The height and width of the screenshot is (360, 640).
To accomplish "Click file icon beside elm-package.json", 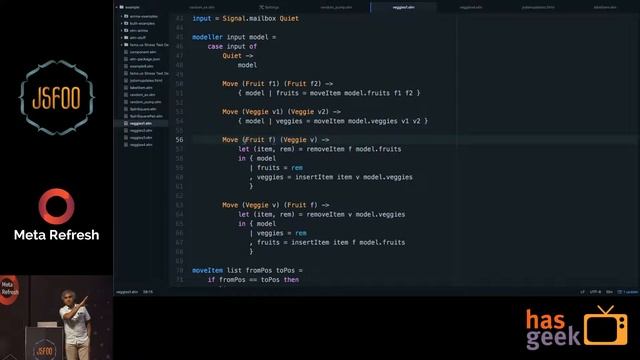I will [x=126, y=59].
